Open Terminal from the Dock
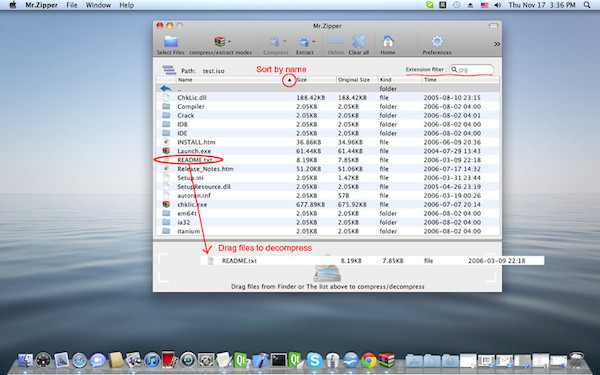Screen dimensions: 600x375 (279, 360)
